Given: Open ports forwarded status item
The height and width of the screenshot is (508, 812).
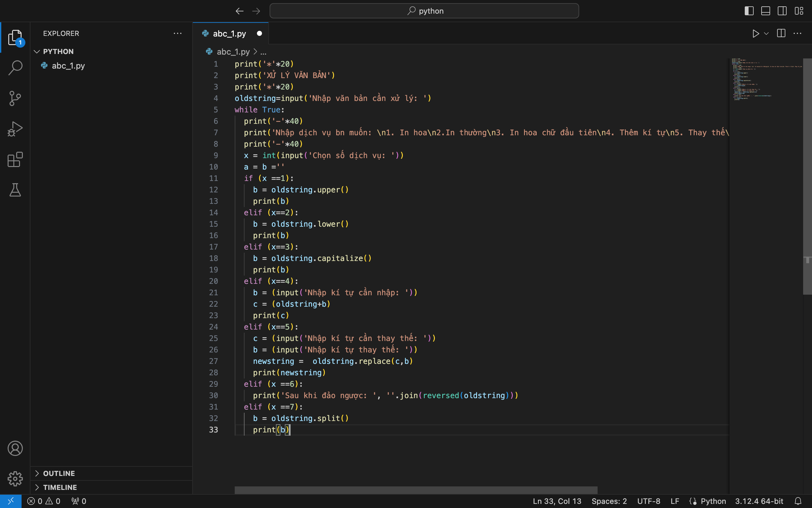Looking at the screenshot, I should click(x=79, y=501).
